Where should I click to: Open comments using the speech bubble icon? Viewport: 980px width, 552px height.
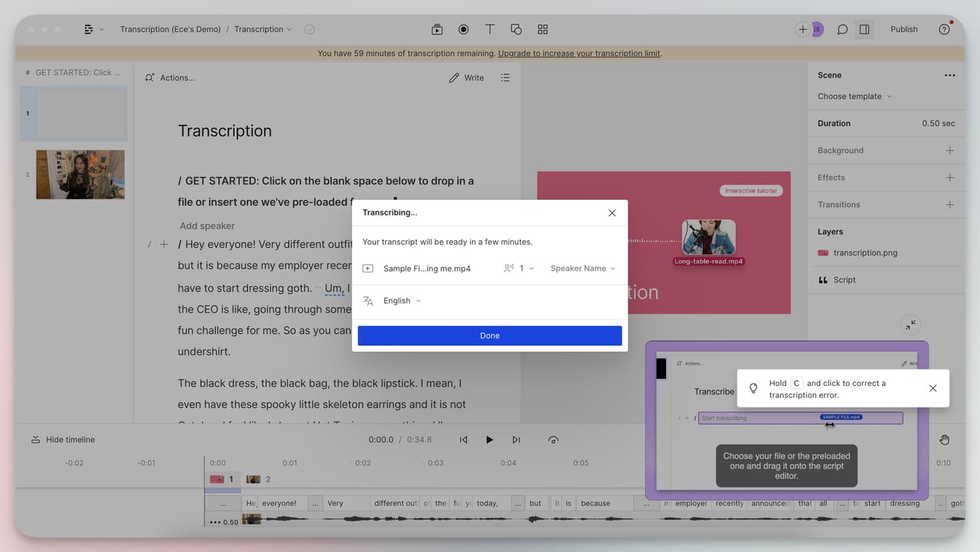point(842,29)
